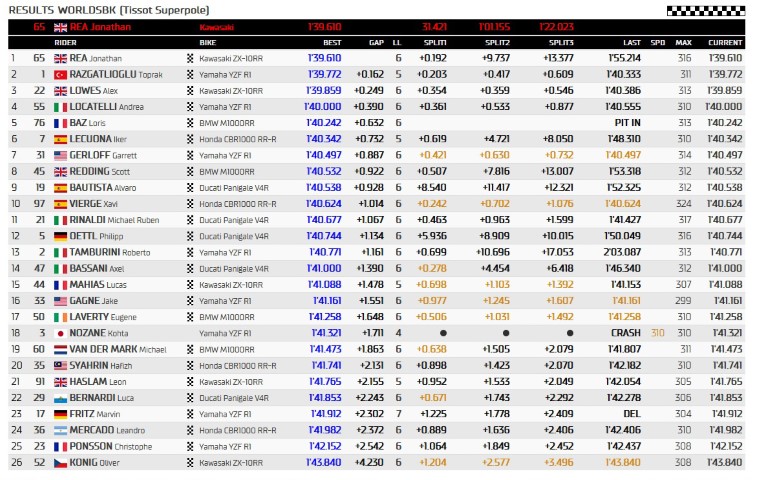Click the Argentine flag next to Mercado

[59, 430]
